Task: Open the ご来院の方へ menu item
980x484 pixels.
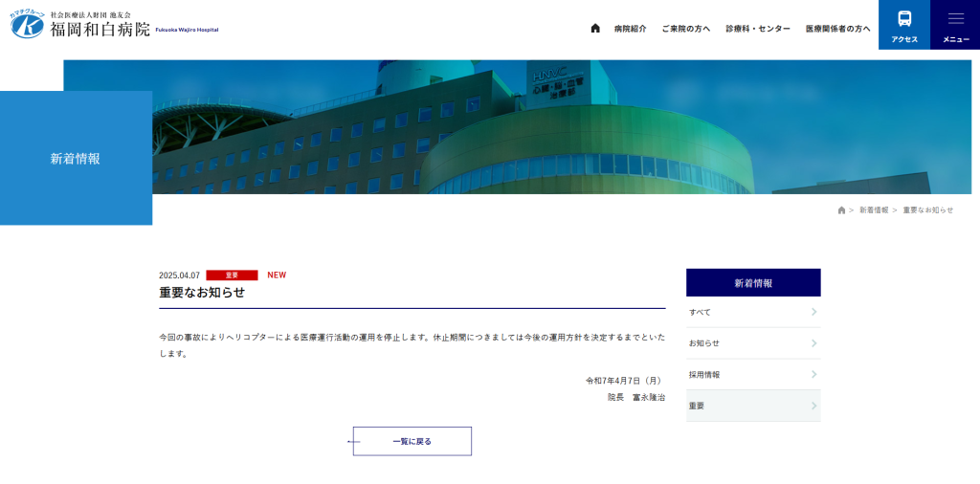Action: [x=685, y=29]
